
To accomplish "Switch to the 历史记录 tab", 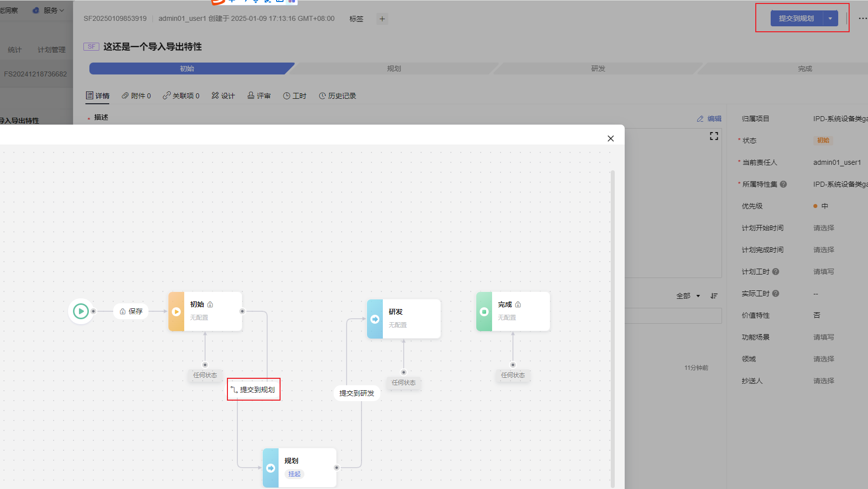I will 337,96.
